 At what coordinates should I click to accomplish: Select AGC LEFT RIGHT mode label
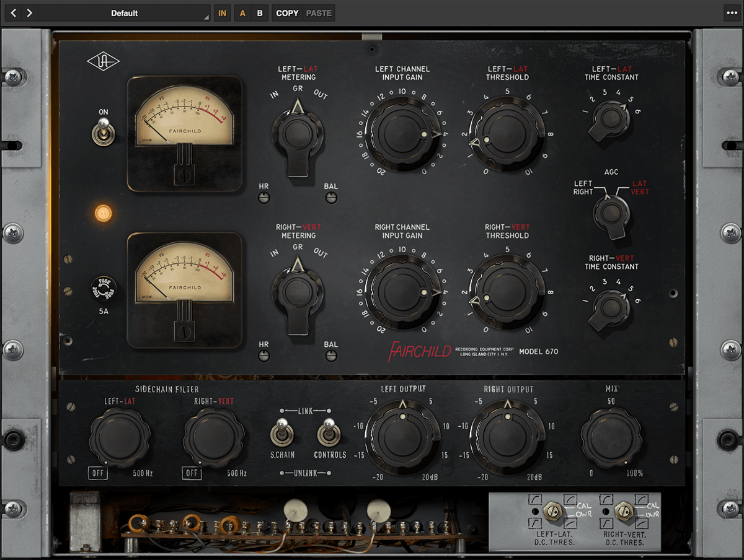pos(583,188)
